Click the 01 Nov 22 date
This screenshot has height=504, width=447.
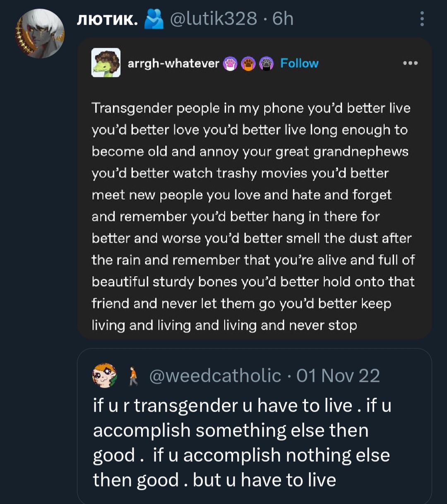(x=338, y=376)
